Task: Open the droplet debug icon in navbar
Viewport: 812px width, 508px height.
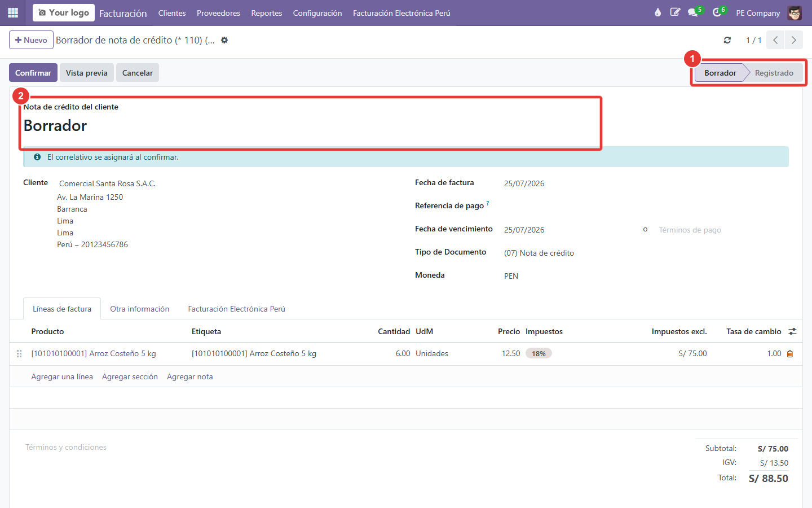Action: tap(657, 12)
